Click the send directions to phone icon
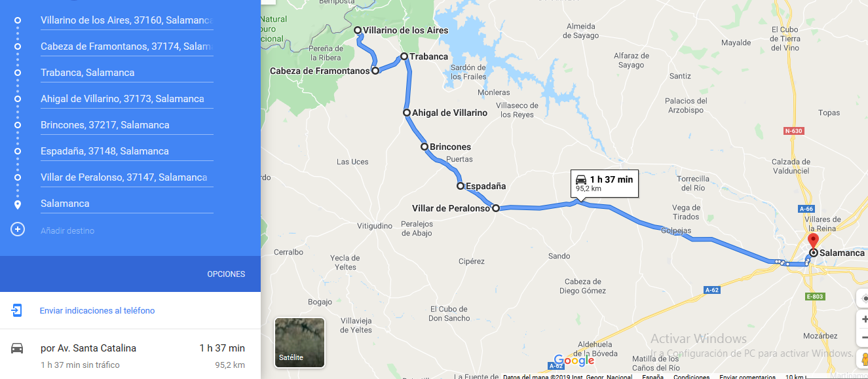This screenshot has height=379, width=868. [x=17, y=310]
